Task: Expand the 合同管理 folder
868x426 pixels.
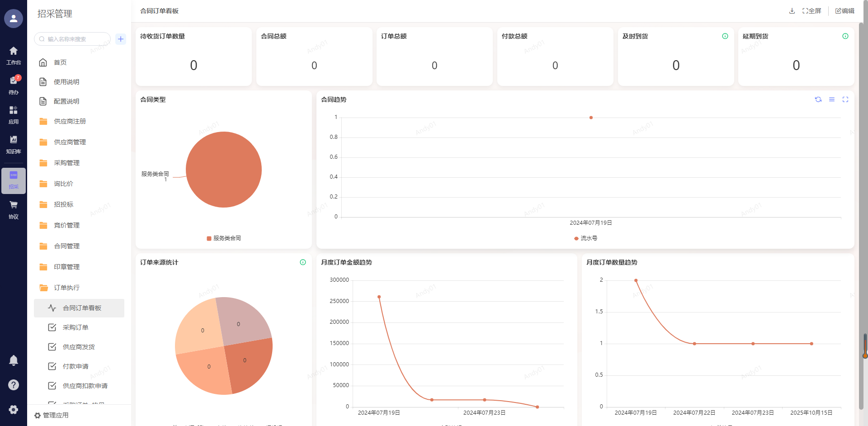Action: (66, 246)
